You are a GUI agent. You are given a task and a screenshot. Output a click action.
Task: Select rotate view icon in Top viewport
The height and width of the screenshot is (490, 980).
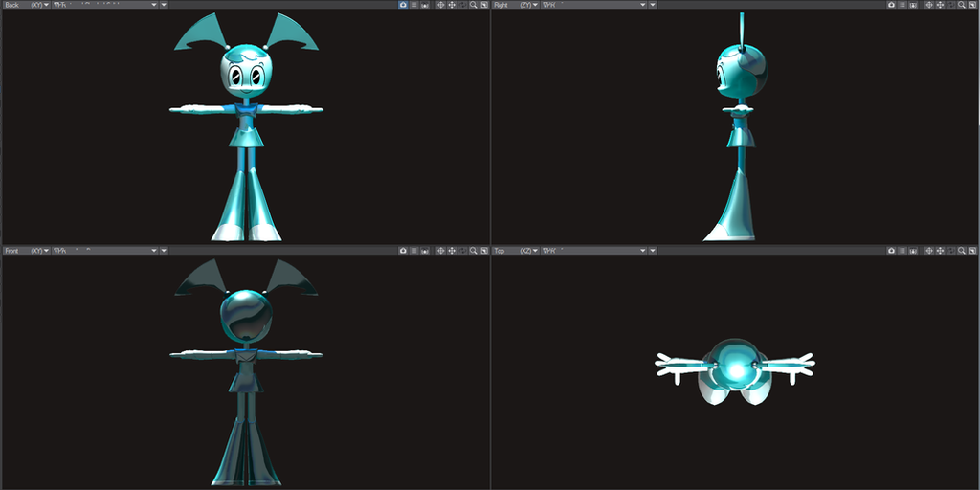tap(950, 250)
